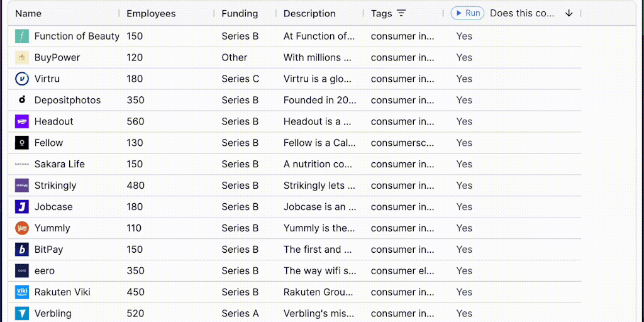Select the eero tags cell
This screenshot has width=644, height=322.
coord(402,271)
